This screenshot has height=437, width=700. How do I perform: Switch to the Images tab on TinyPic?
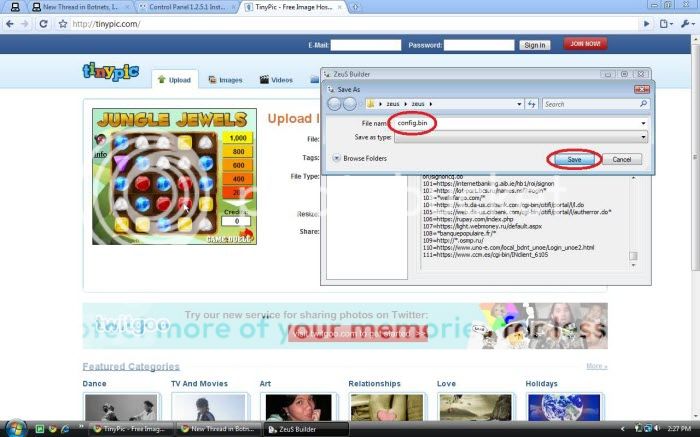click(224, 80)
